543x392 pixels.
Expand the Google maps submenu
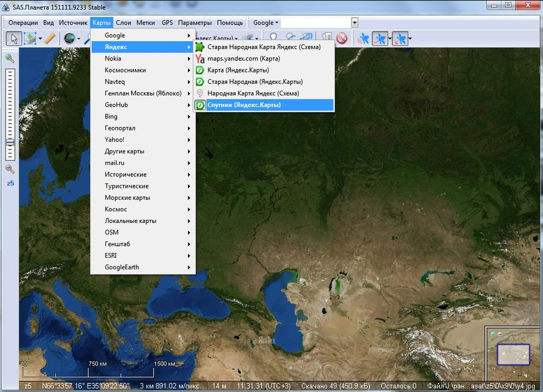pyautogui.click(x=143, y=35)
